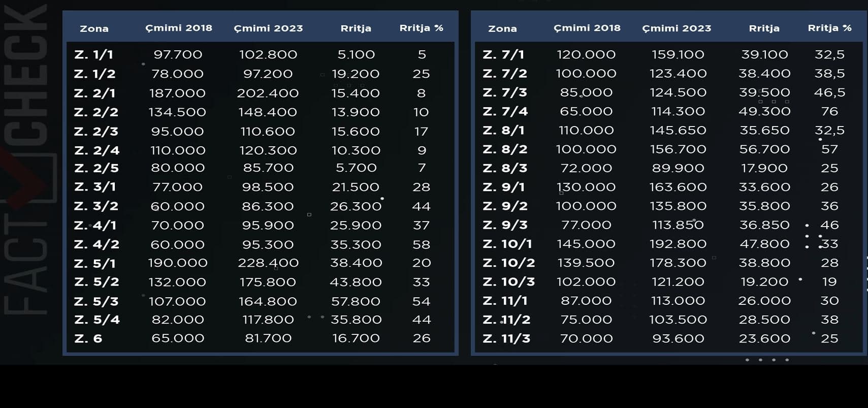Click the 58 percent for Z. 4/2
Image resolution: width=868 pixels, height=408 pixels.
422,244
